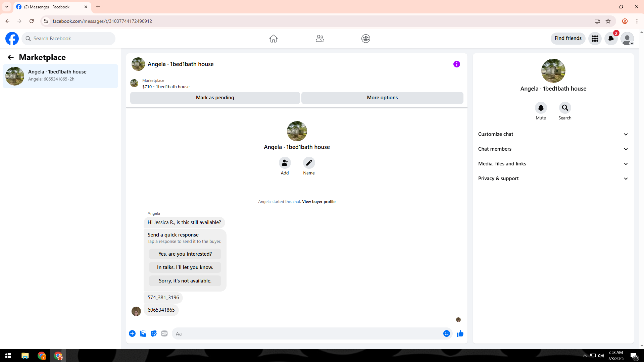The height and width of the screenshot is (362, 644).
Task: Bookmark this page with star icon
Action: pos(608,21)
